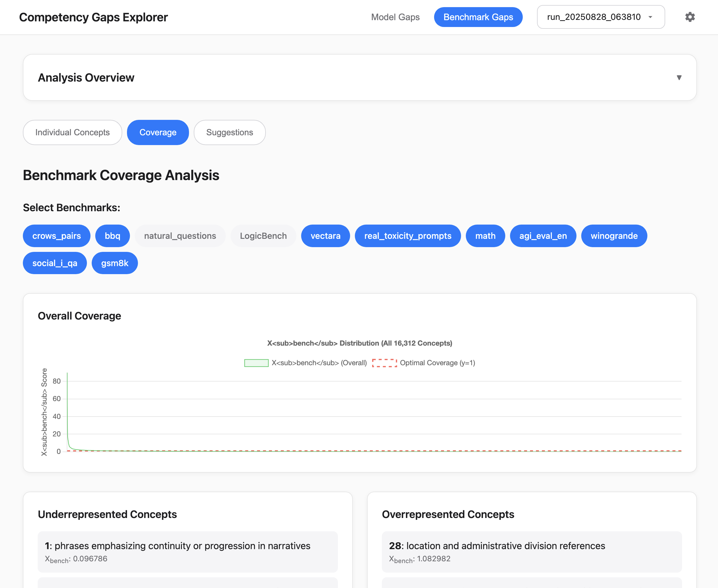
Task: Deselect the crows_pairs benchmark chip
Action: click(x=57, y=236)
